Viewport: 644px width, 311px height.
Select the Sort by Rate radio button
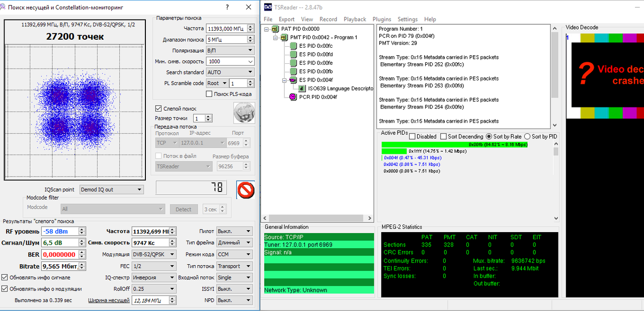pyautogui.click(x=489, y=137)
